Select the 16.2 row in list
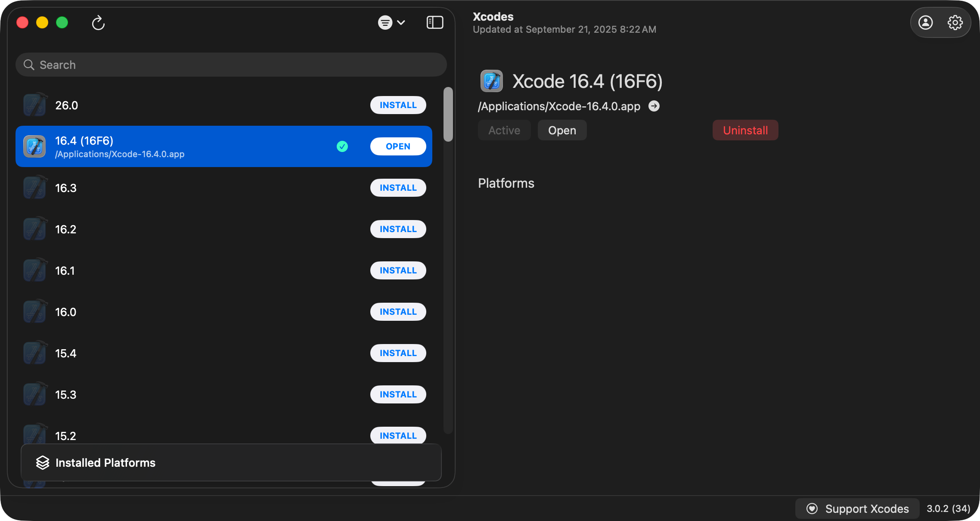980x521 pixels. 194,229
